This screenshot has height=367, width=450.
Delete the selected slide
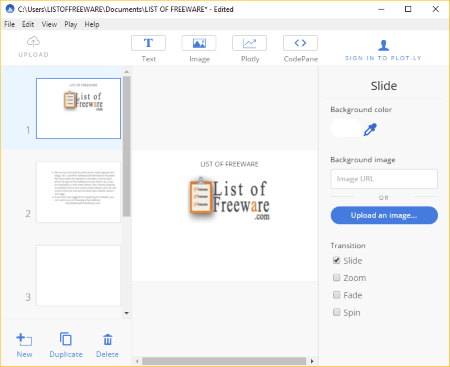tap(107, 345)
